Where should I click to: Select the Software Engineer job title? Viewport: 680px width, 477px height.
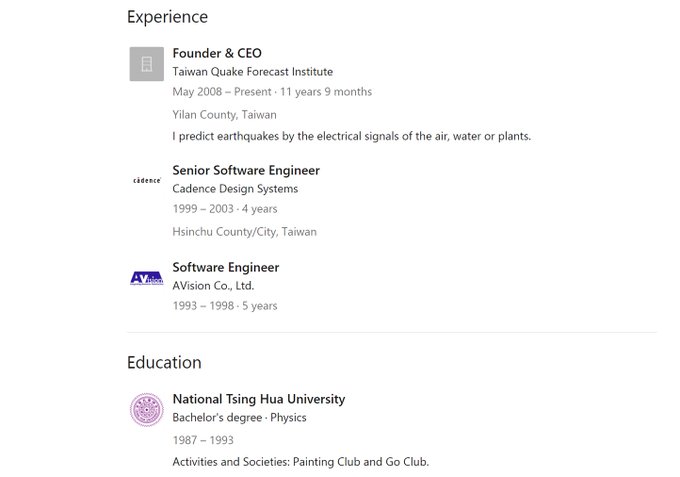tap(225, 267)
